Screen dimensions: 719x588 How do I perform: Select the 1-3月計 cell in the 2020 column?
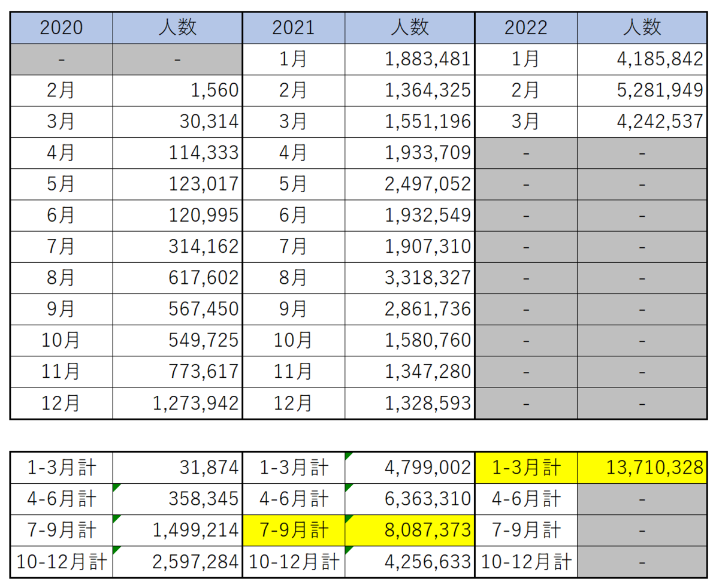pyautogui.click(x=60, y=468)
